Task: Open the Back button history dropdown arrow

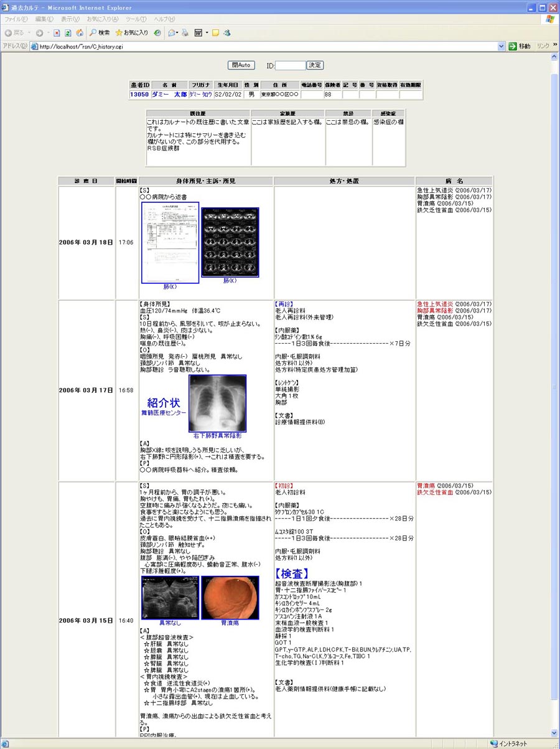Action: (29, 32)
